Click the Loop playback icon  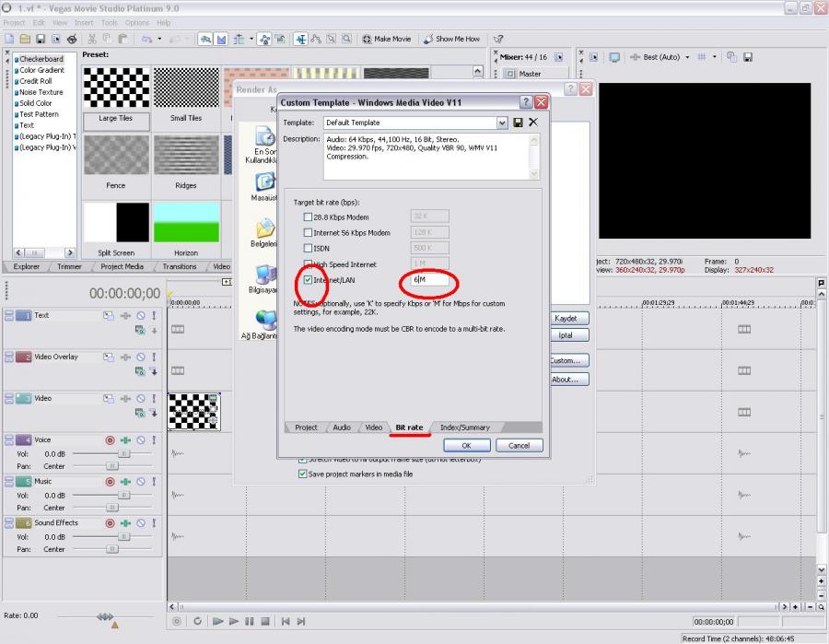[197, 621]
